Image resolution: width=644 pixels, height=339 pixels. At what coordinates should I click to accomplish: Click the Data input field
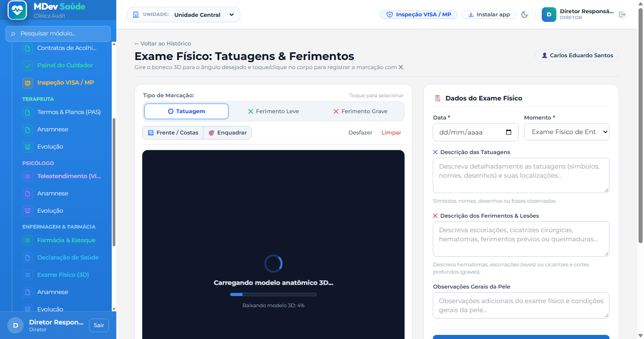pyautogui.click(x=476, y=132)
